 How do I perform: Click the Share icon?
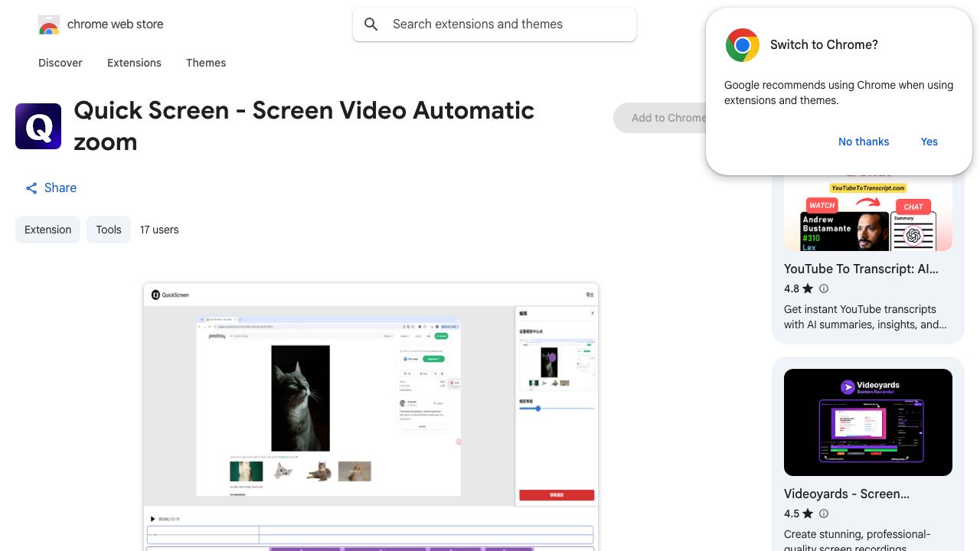click(x=31, y=188)
